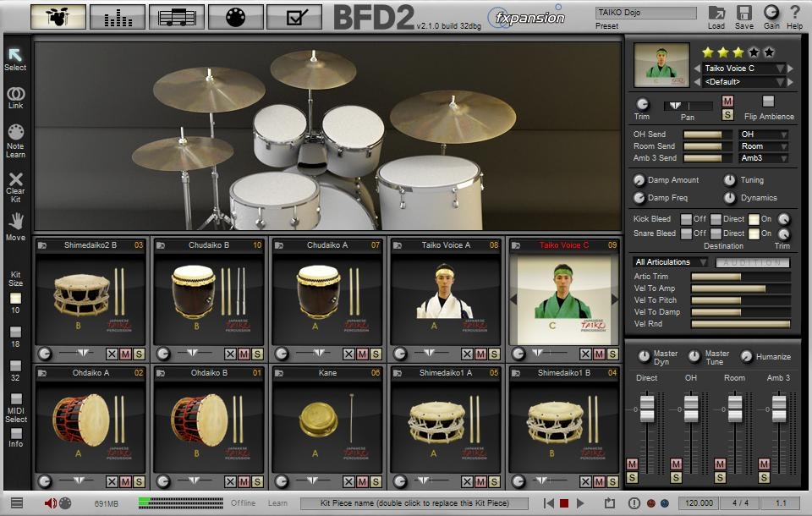Mute the selected kit piece in inspector
This screenshot has height=516, width=812.
pos(727,101)
